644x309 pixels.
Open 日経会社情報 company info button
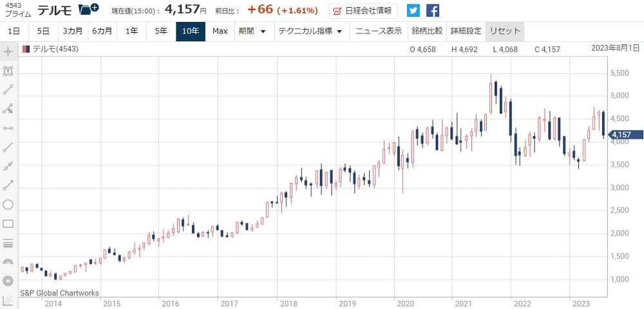[363, 11]
